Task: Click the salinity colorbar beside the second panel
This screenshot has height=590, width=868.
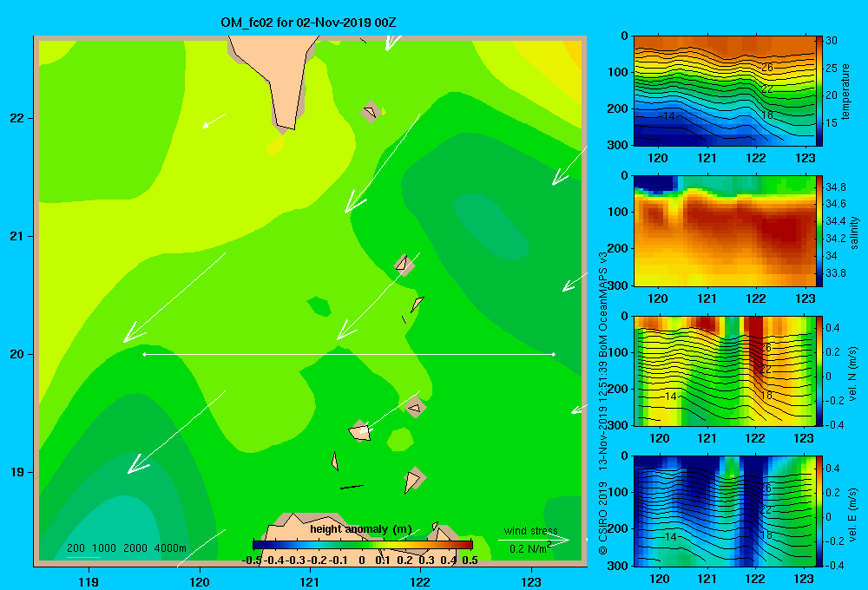Action: tap(819, 231)
